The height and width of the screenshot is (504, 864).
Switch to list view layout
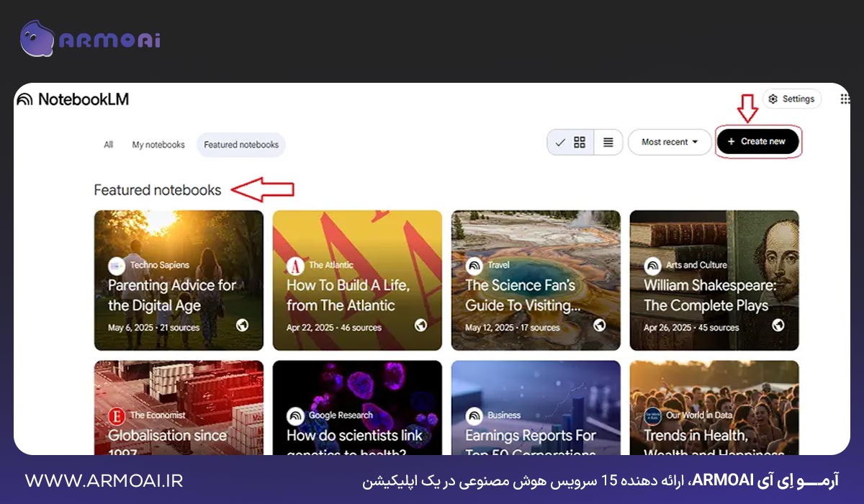coord(608,142)
